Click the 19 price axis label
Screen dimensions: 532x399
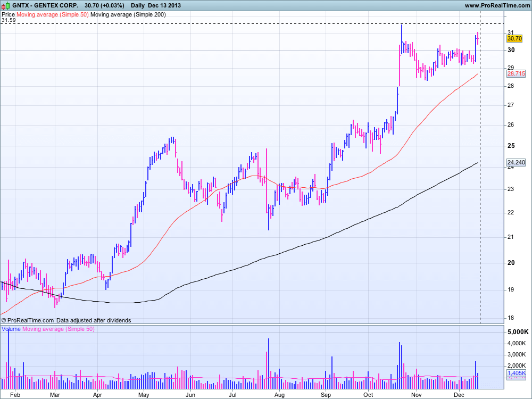(511, 290)
